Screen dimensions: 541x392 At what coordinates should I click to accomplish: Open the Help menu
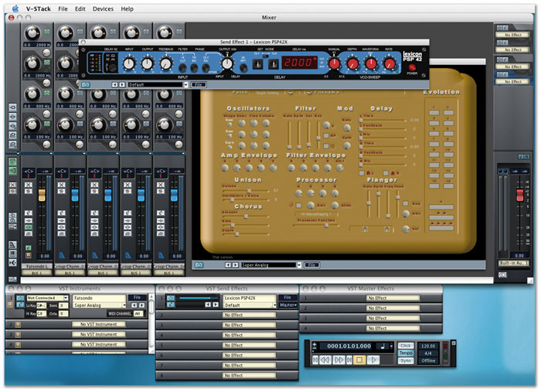[x=127, y=9]
